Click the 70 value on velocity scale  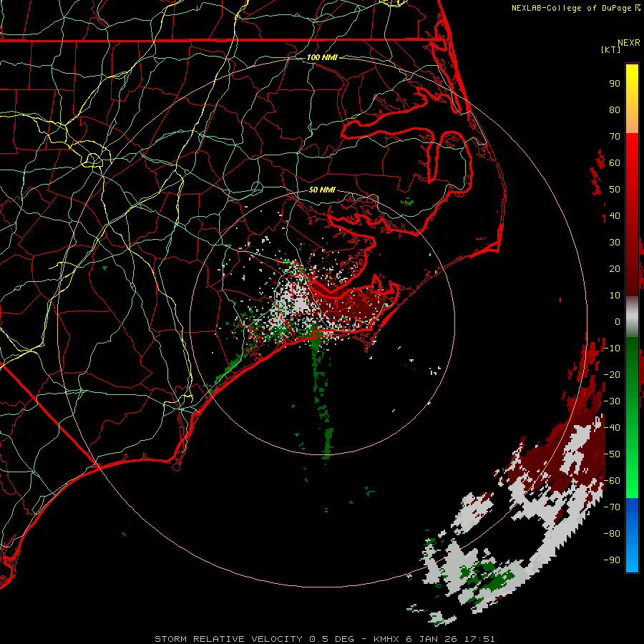(615, 137)
